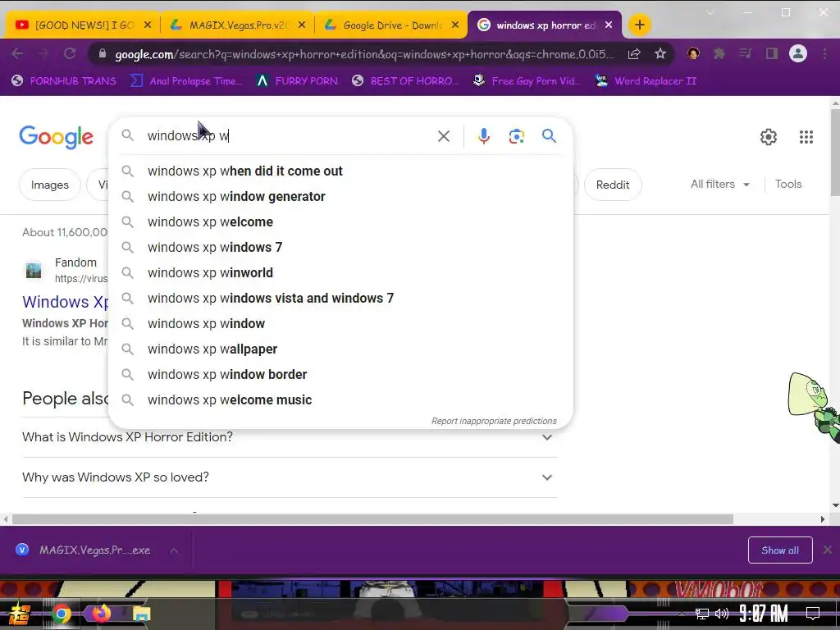
Task: Click Show all downloads button
Action: pyautogui.click(x=780, y=550)
